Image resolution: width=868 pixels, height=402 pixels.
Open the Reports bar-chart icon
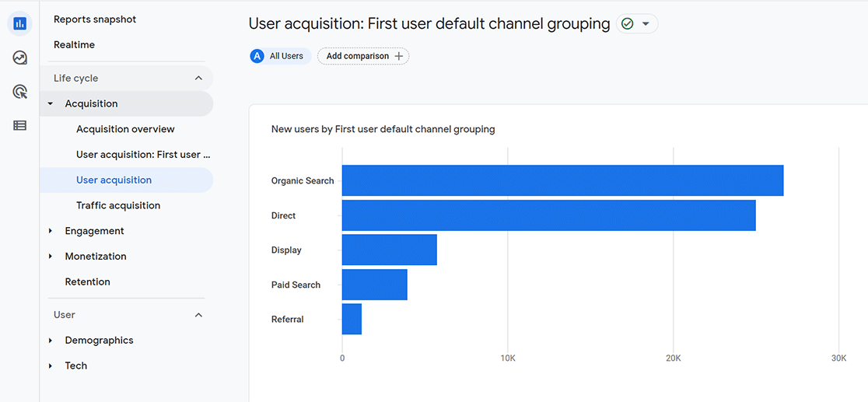(x=20, y=24)
